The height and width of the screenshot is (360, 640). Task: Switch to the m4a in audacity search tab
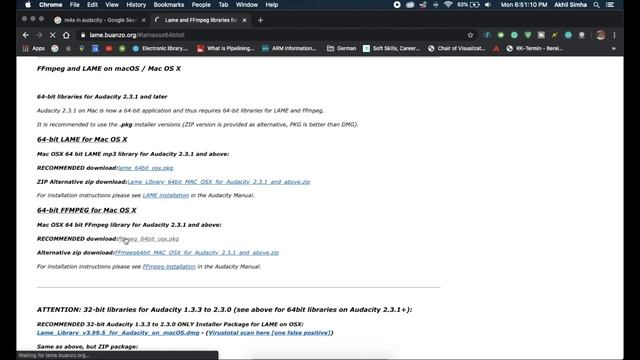point(100,20)
